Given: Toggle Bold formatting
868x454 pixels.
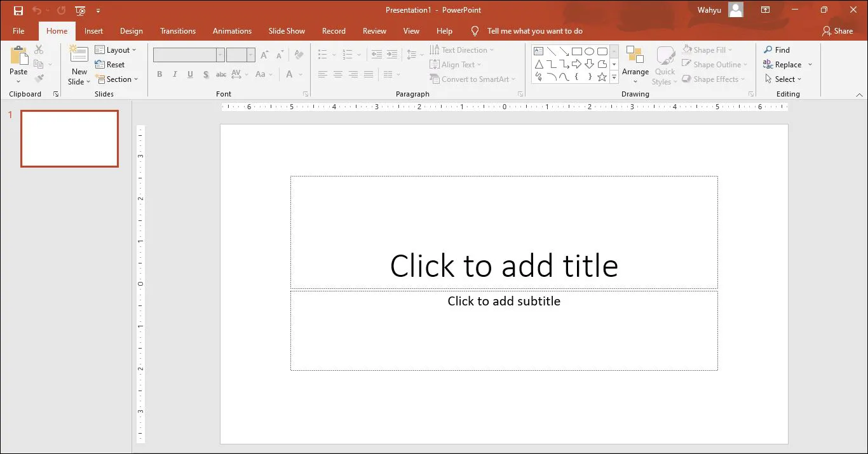Looking at the screenshot, I should 159,74.
